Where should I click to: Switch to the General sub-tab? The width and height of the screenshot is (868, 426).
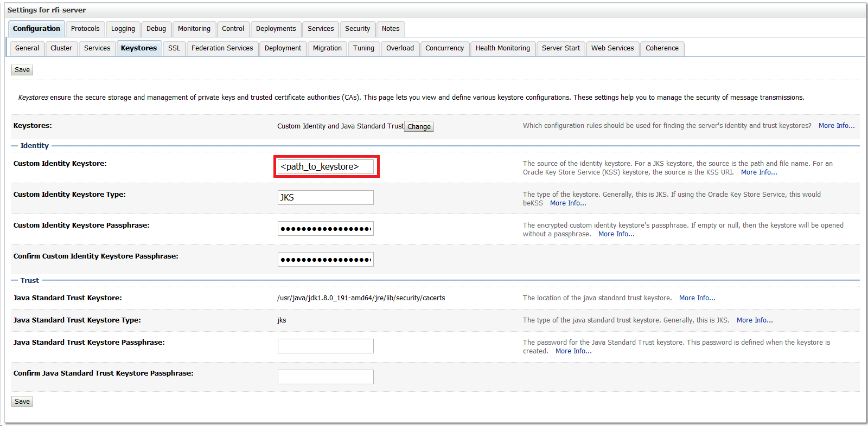point(27,48)
